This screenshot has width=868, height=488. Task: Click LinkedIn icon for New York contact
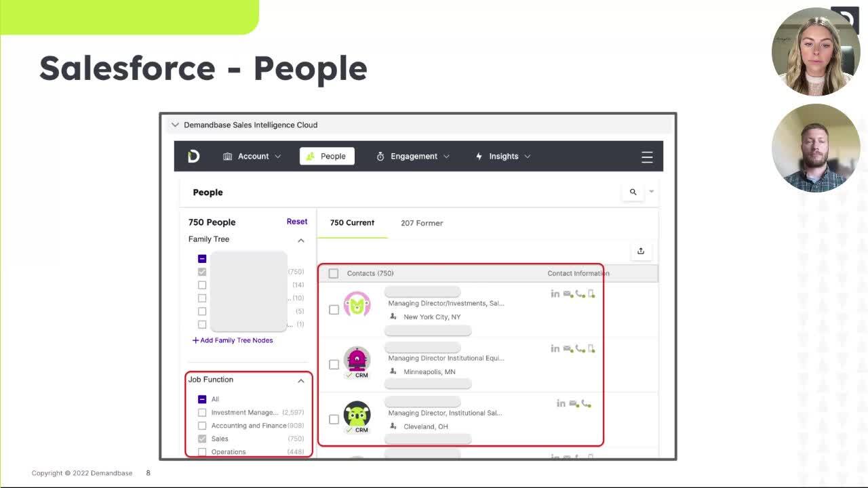[555, 293]
